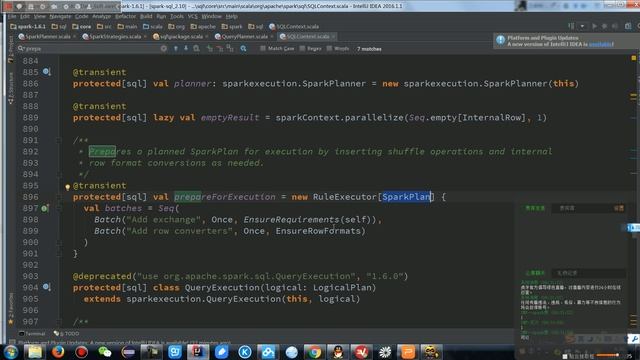The height and width of the screenshot is (360, 640).
Task: Click gutter marker on line 904
Action: pos(47,287)
